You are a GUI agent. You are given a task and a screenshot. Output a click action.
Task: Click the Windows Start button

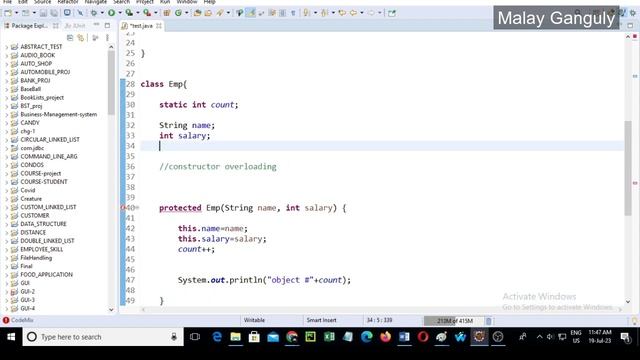(11, 337)
